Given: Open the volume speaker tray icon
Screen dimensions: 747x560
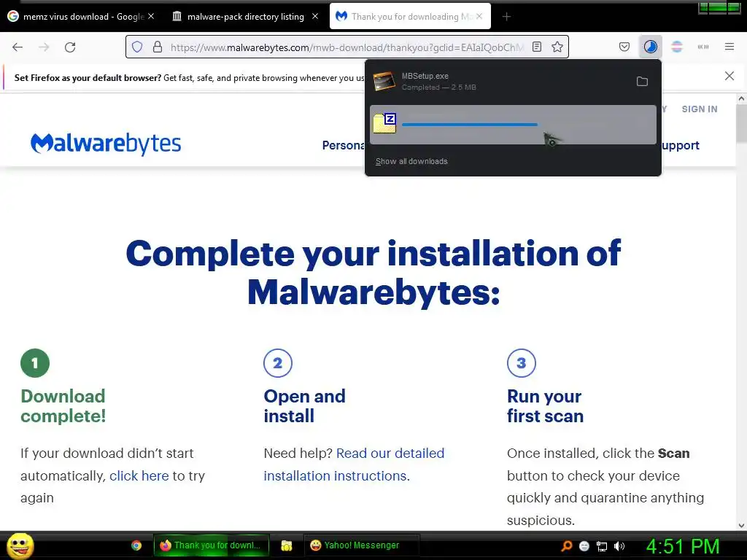Looking at the screenshot, I should click(619, 546).
